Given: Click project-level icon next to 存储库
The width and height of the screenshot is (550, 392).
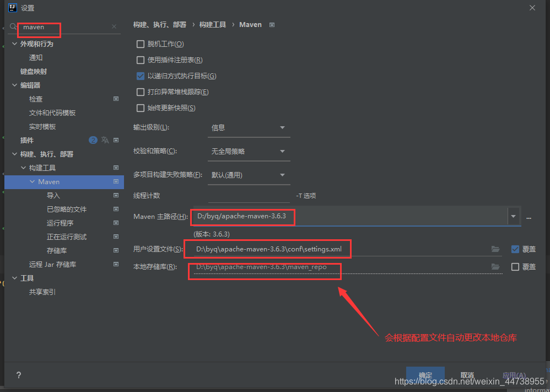Looking at the screenshot, I should [116, 250].
